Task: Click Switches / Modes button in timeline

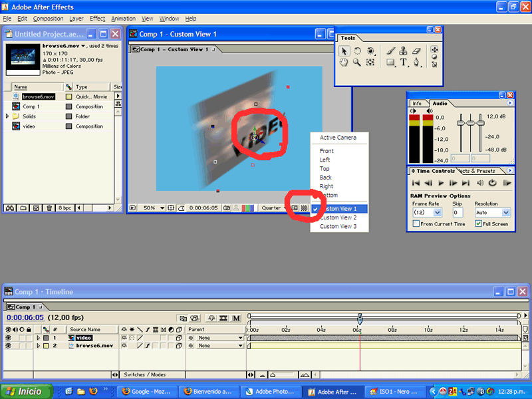Action: tap(145, 374)
